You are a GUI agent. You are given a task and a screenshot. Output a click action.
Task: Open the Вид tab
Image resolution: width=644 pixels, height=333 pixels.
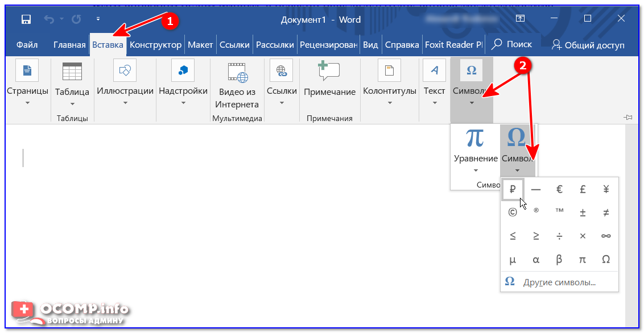370,45
